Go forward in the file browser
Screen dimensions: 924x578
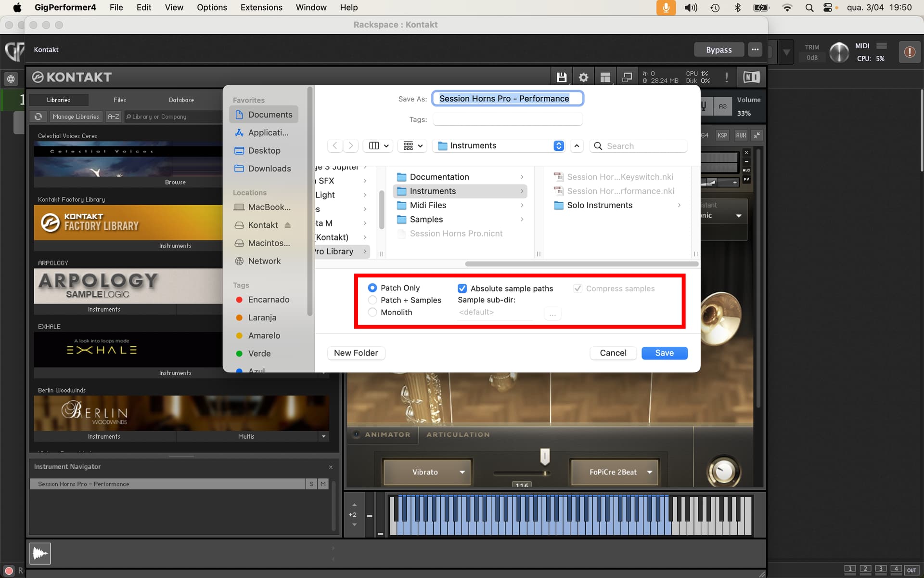pos(351,145)
